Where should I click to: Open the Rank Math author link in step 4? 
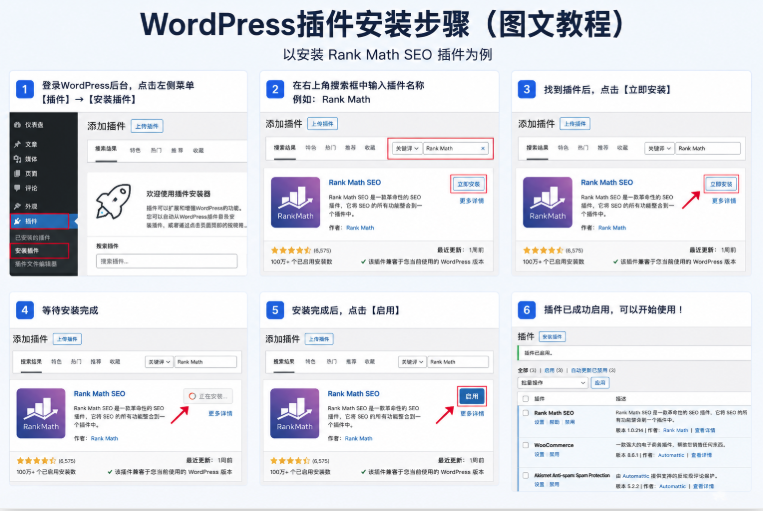(105, 438)
